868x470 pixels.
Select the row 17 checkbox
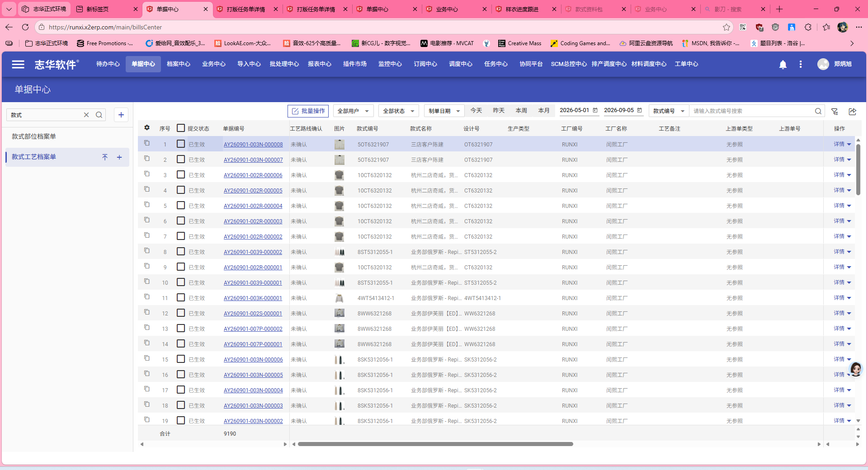coord(181,390)
